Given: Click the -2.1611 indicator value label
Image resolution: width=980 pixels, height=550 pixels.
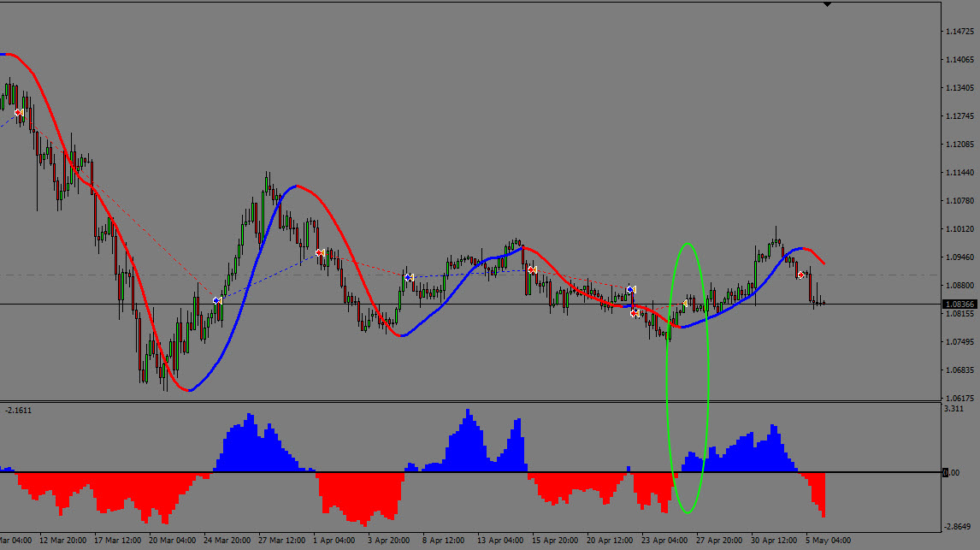Looking at the screenshot, I should coord(19,411).
